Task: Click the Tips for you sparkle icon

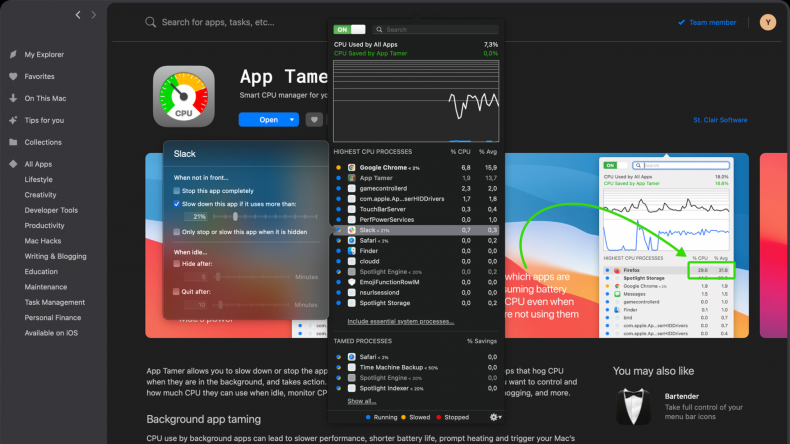Action: (x=13, y=120)
